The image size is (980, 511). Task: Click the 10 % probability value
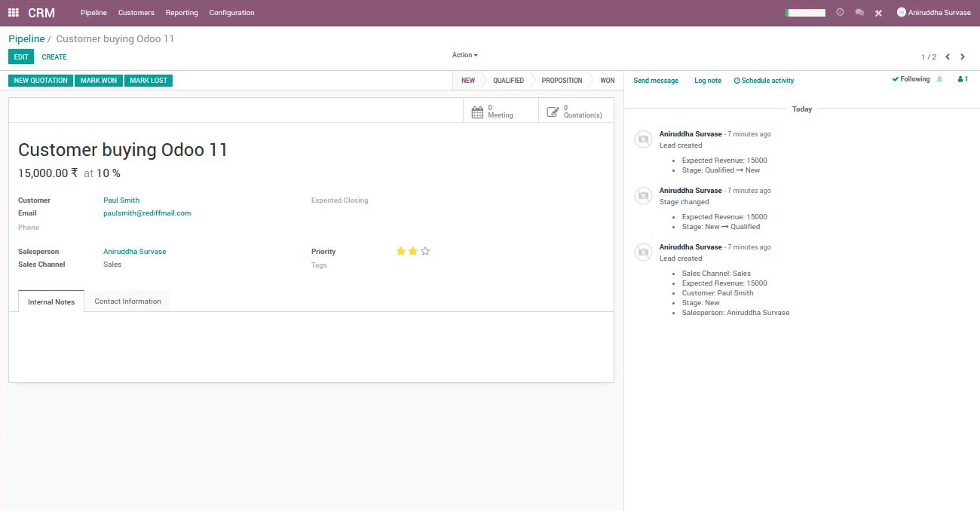(x=109, y=173)
